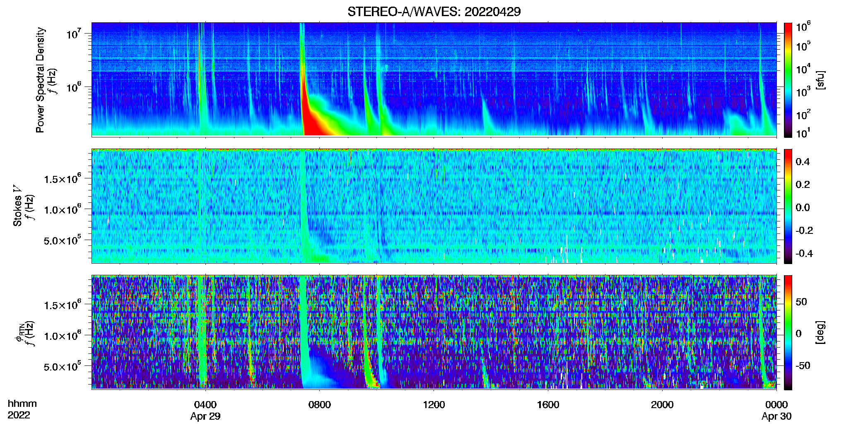Click the -0.4 tick on Stokes colorbar
The width and height of the screenshot is (868, 447).
(x=804, y=253)
